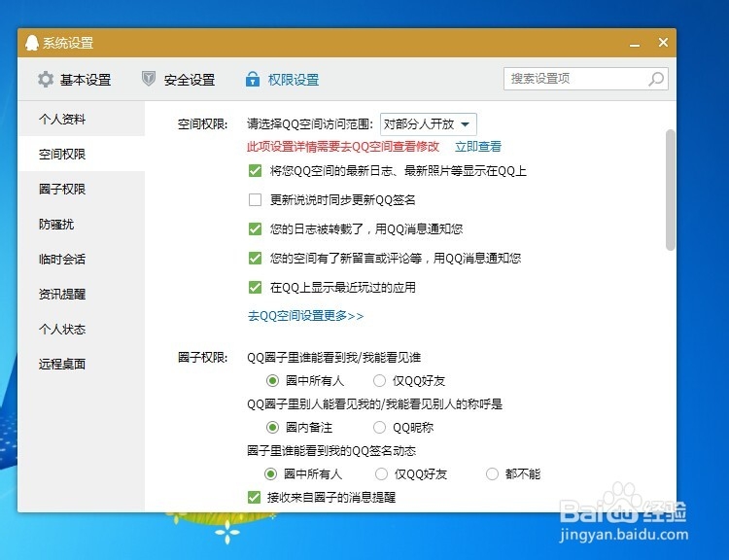729x560 pixels.
Task: Click the 圈子权限: section heading label
Action: coord(203,357)
